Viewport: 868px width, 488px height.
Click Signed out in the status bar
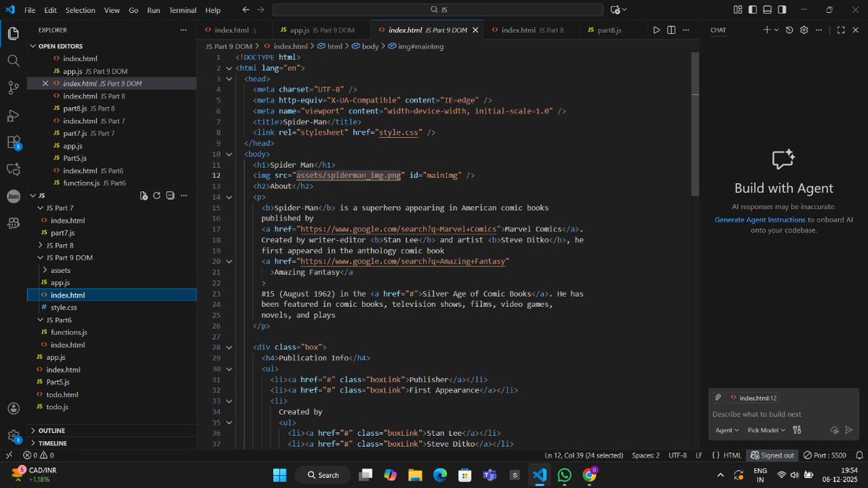pyautogui.click(x=773, y=455)
